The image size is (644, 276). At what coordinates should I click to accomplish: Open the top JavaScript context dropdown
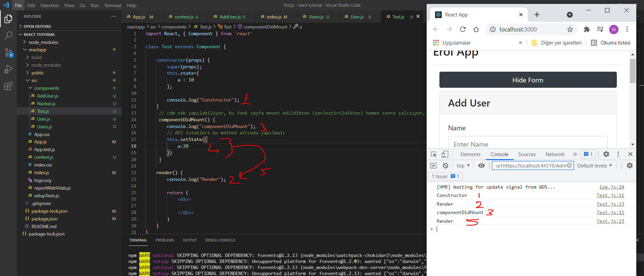pos(463,166)
